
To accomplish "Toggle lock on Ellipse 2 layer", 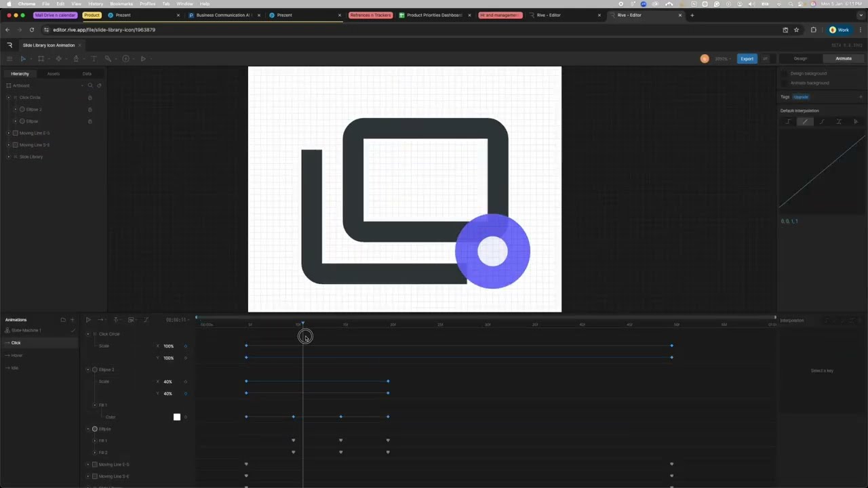I will (90, 109).
